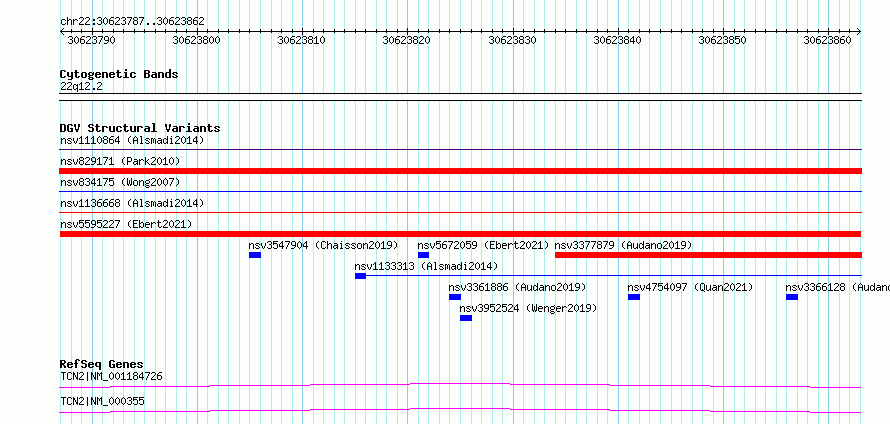Click the ruler's right end arrow

[x=859, y=31]
